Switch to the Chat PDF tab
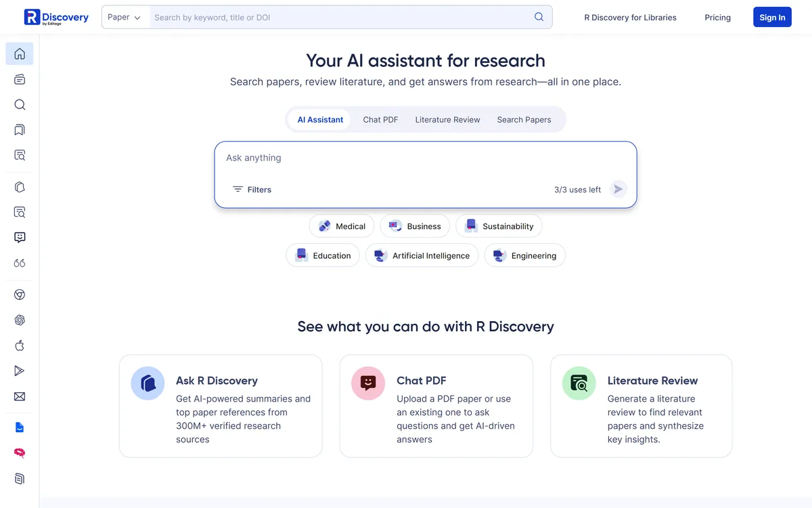812x508 pixels. 380,120
